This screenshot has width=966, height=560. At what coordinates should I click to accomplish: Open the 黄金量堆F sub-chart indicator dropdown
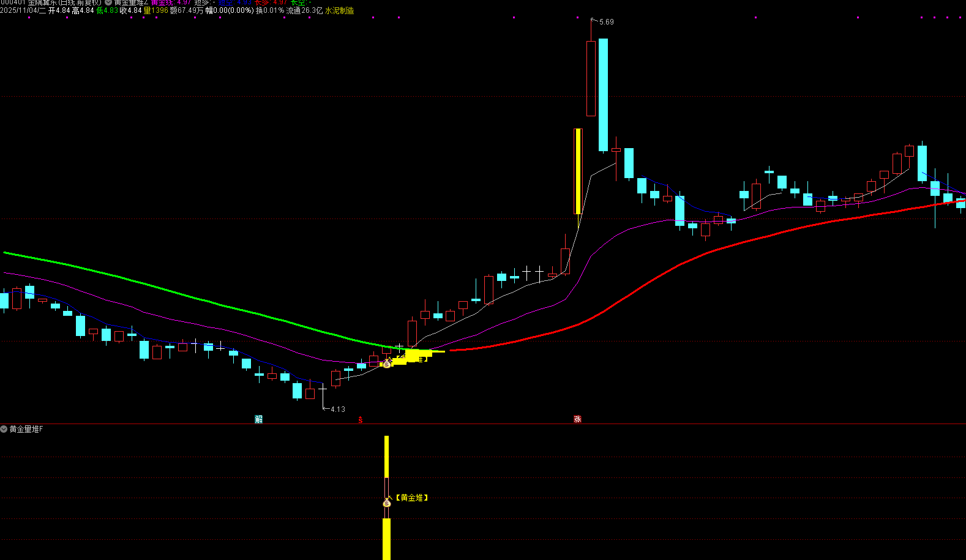4,429
